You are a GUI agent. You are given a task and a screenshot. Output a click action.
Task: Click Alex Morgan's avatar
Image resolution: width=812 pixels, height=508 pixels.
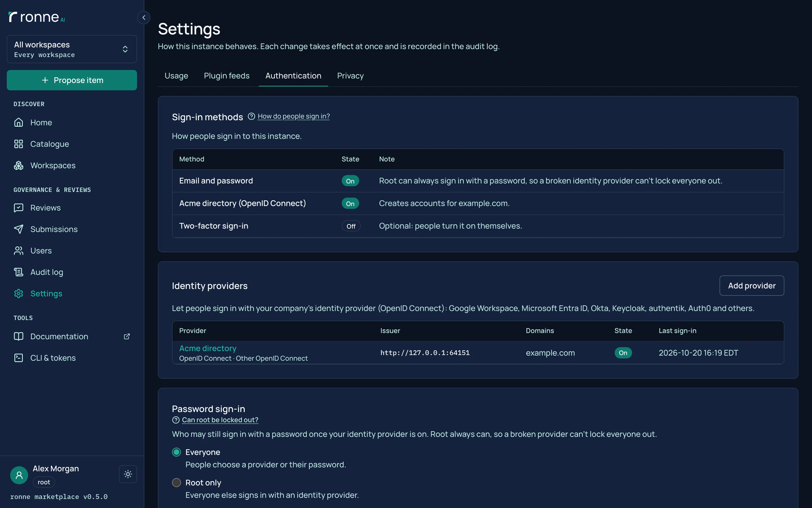tap(19, 475)
